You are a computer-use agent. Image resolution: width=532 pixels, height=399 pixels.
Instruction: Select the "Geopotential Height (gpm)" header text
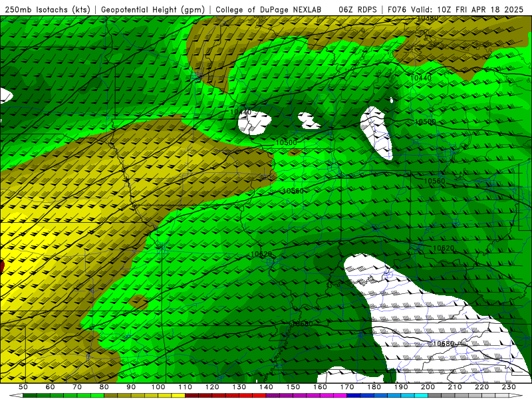153,9
